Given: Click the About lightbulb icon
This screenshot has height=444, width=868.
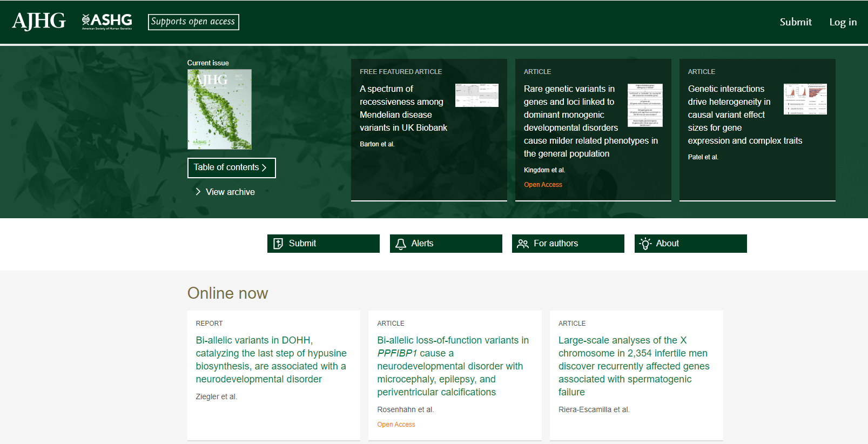Looking at the screenshot, I should pyautogui.click(x=645, y=244).
